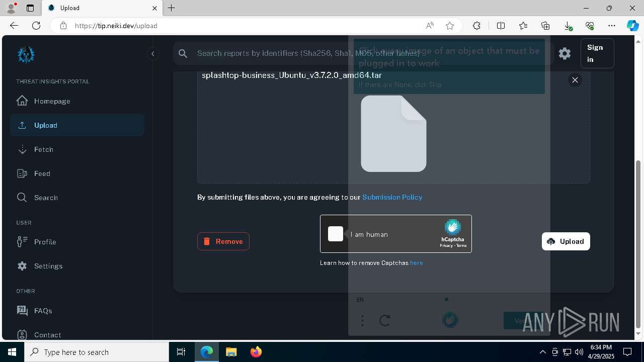The height and width of the screenshot is (362, 644).
Task: Open File Explorer from taskbar
Action: pyautogui.click(x=231, y=352)
